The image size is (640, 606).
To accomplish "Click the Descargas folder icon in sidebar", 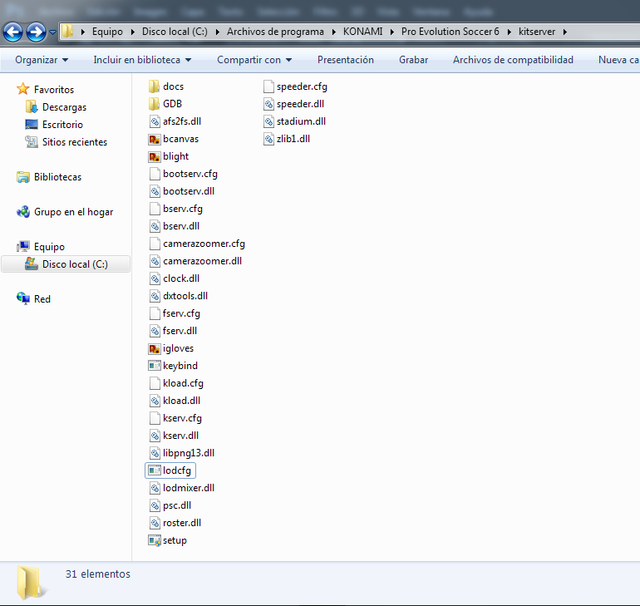I will click(x=31, y=107).
